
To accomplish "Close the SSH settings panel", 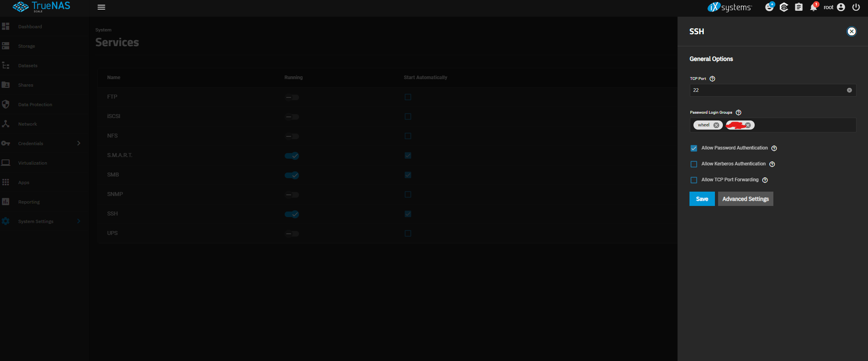I will tap(851, 31).
